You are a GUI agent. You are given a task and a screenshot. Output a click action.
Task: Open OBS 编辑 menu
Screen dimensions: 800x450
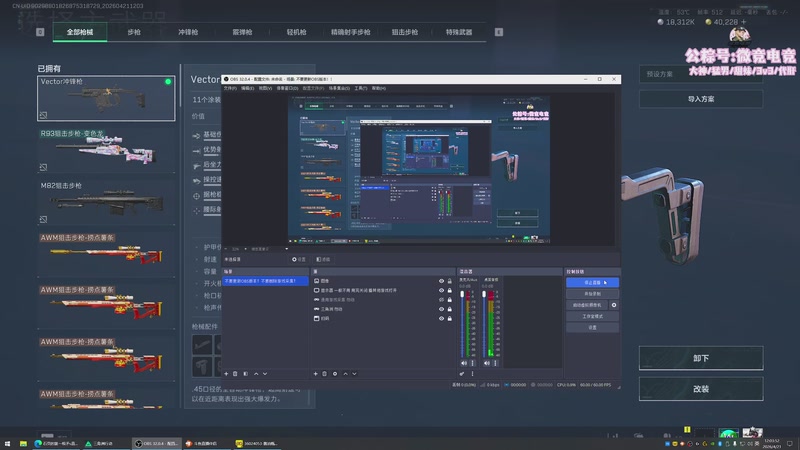(x=247, y=88)
